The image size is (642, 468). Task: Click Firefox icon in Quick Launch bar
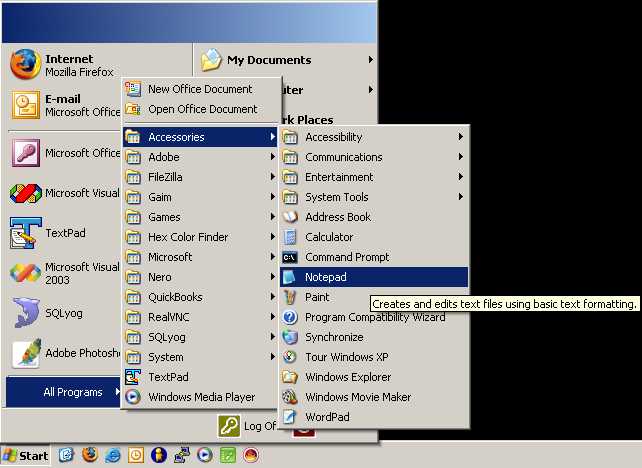(x=90, y=454)
